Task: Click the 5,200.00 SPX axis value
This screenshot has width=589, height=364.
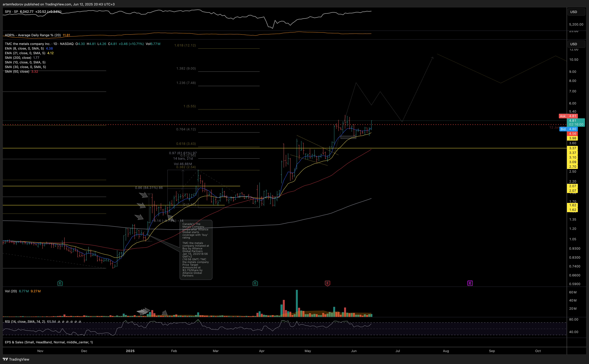Action: point(576,24)
